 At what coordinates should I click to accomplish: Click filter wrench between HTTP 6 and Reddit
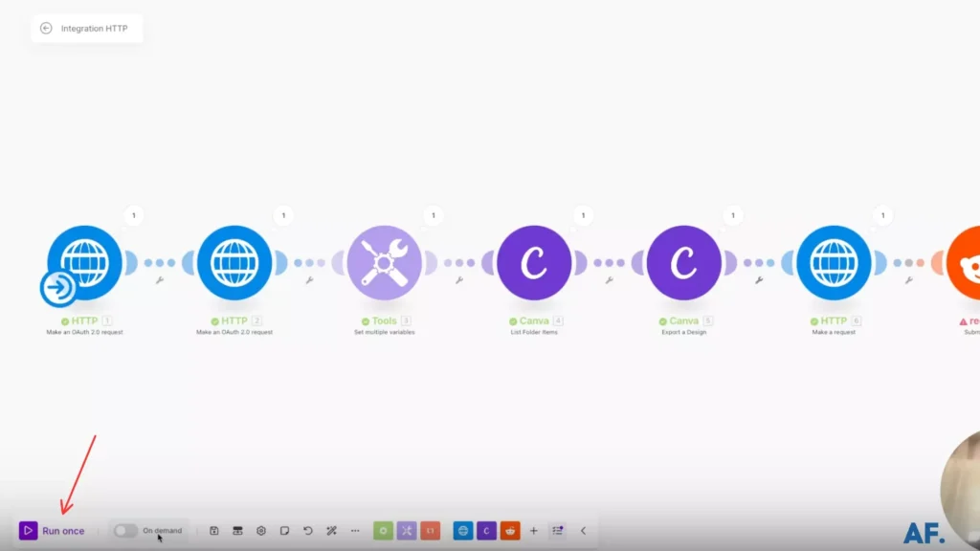(x=909, y=280)
